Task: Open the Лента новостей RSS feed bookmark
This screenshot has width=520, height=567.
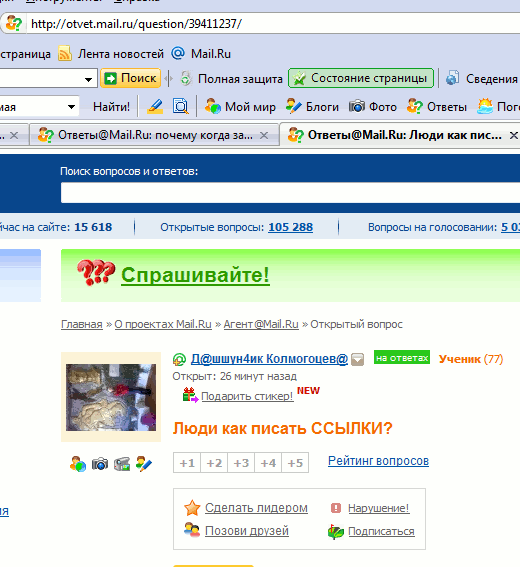Action: pyautogui.click(x=111, y=54)
